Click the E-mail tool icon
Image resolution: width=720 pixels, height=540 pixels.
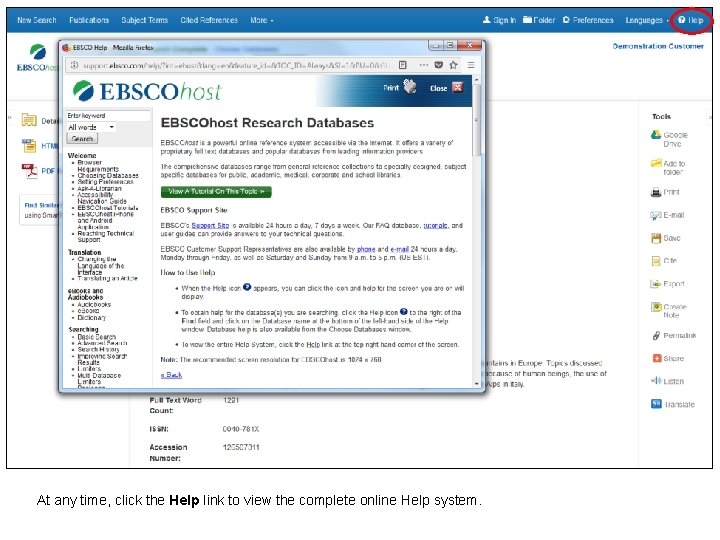(x=656, y=215)
